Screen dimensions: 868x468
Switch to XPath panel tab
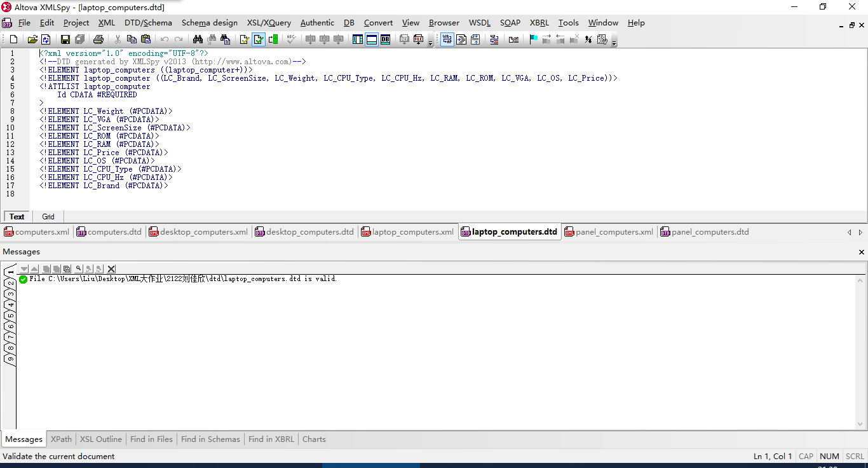point(61,439)
